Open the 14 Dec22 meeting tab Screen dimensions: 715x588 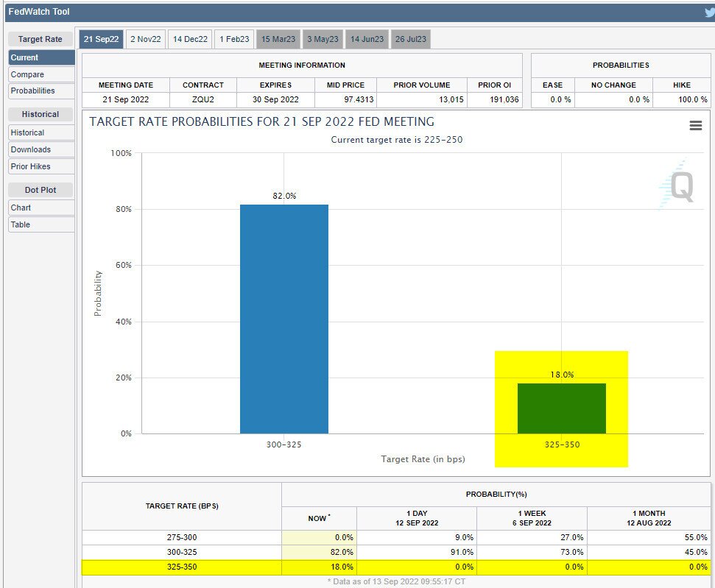point(190,39)
